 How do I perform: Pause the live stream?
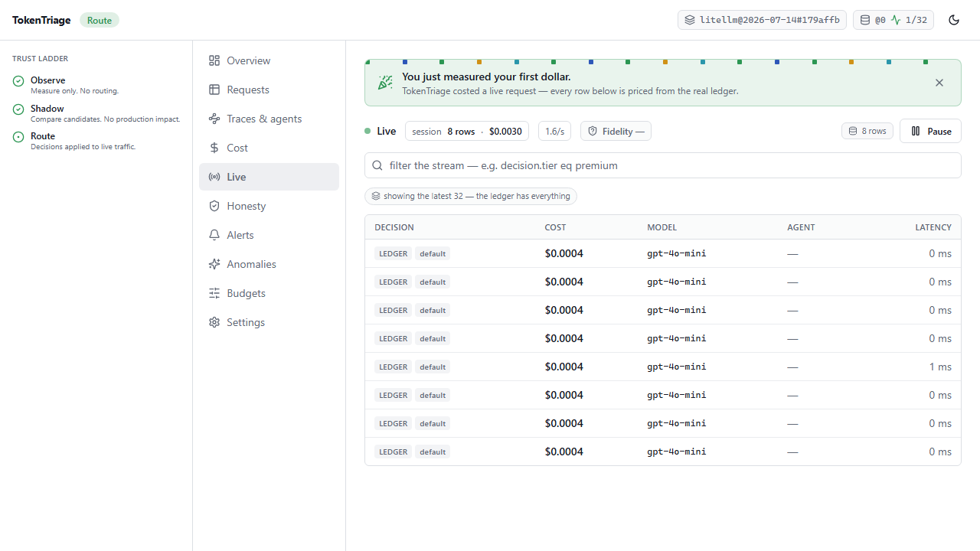coord(930,131)
